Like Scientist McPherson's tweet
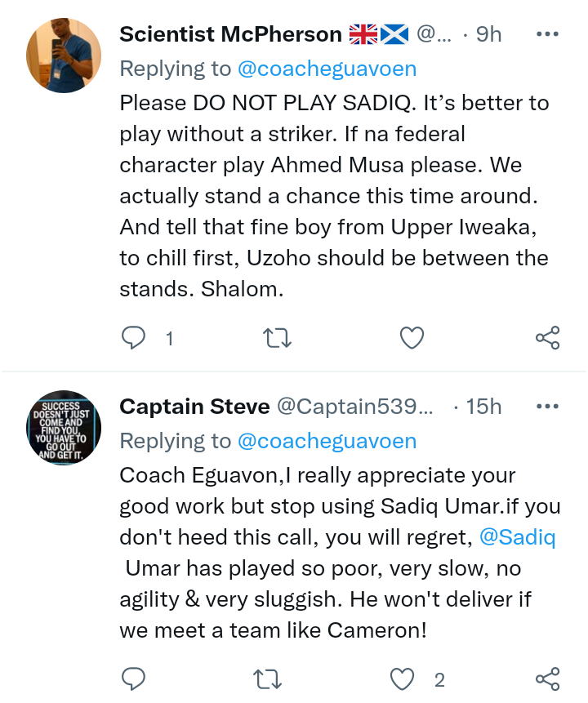 point(412,338)
